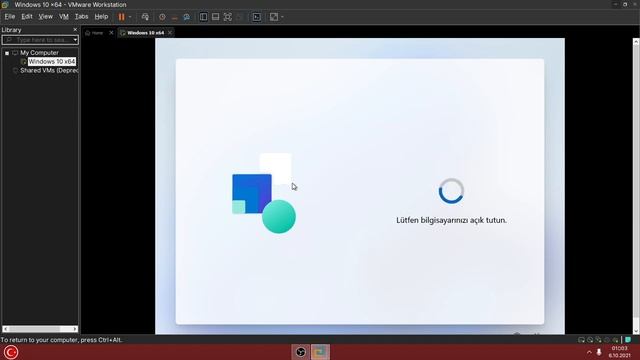This screenshot has height=360, width=640.
Task: Select Windows 10 x64 in library tree
Action: click(x=51, y=62)
